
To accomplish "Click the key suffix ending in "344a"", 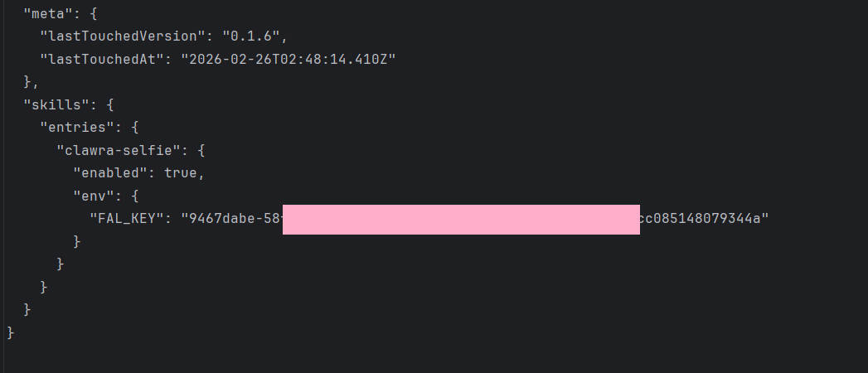I will tap(704, 219).
